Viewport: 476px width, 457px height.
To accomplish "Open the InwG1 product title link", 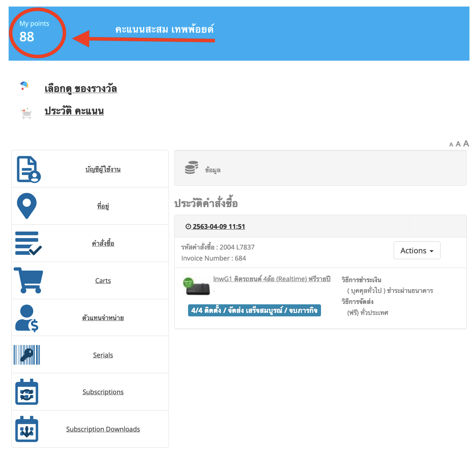I will 271,279.
